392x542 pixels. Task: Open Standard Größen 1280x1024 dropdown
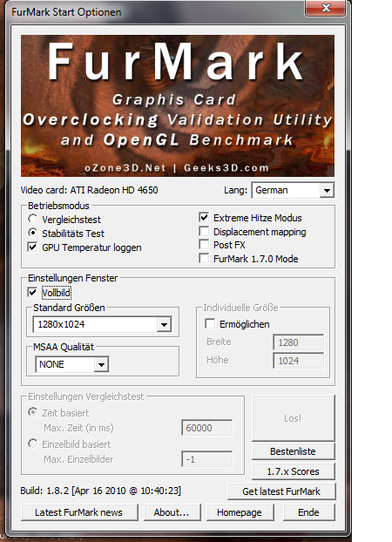point(102,324)
